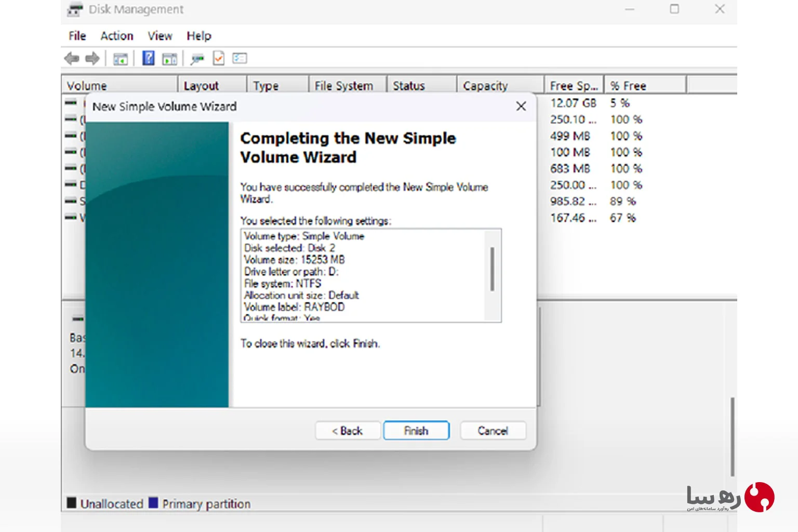Select the 'Volume label: RAYBOD' settings line
This screenshot has height=532, width=798.
tap(294, 307)
